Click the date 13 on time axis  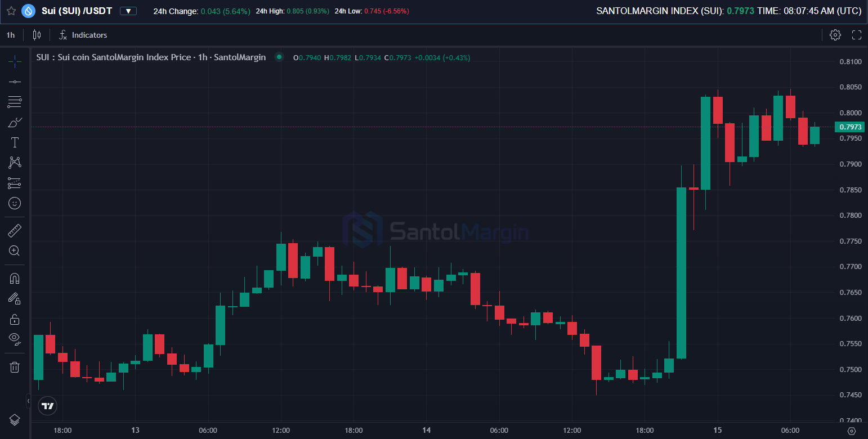pyautogui.click(x=135, y=431)
